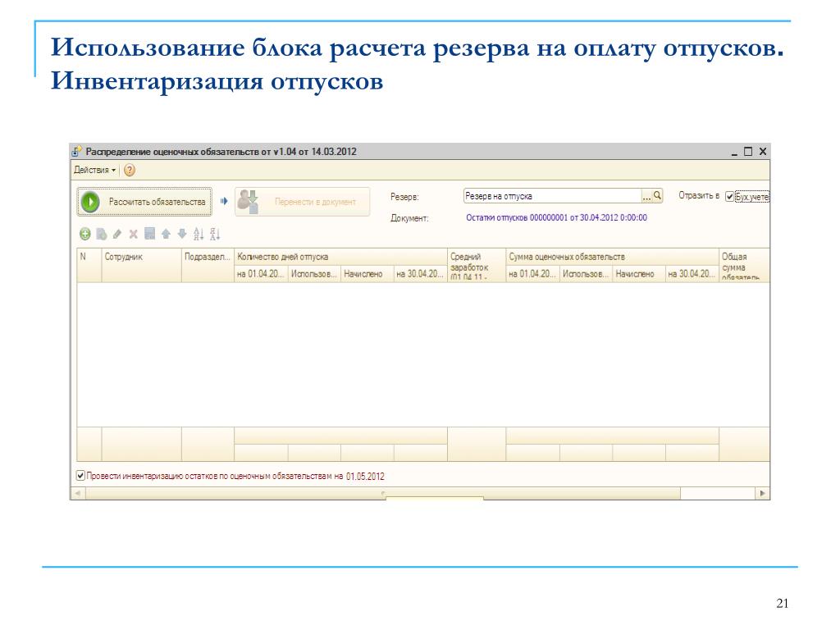The height and width of the screenshot is (630, 840).
Task: Click the horizontal scrollbar thumb
Action: [383, 493]
